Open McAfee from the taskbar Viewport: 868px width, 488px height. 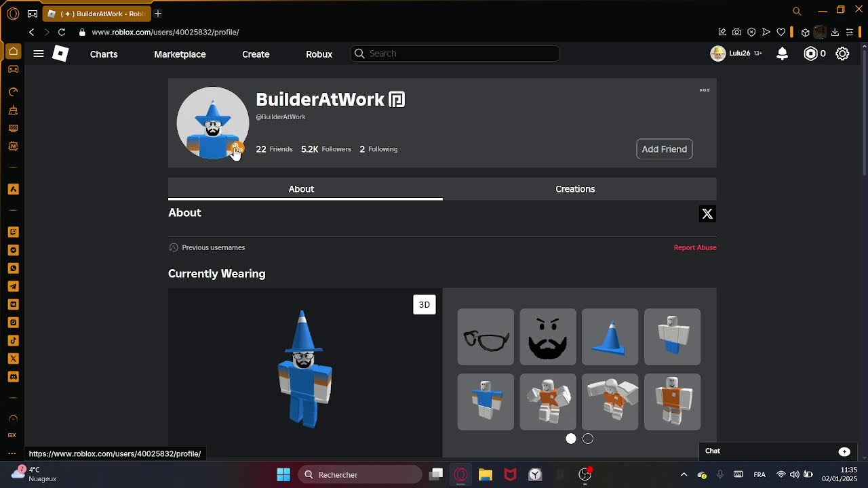pyautogui.click(x=510, y=474)
